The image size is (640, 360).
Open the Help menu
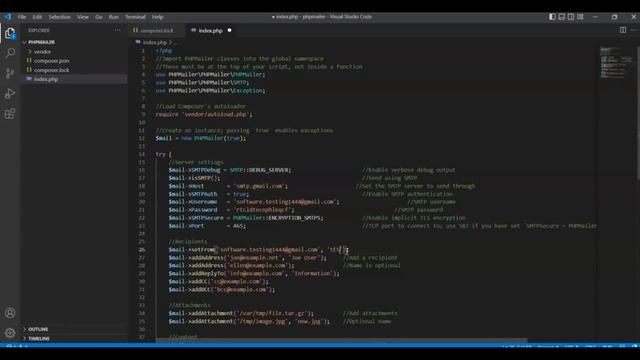[158, 17]
